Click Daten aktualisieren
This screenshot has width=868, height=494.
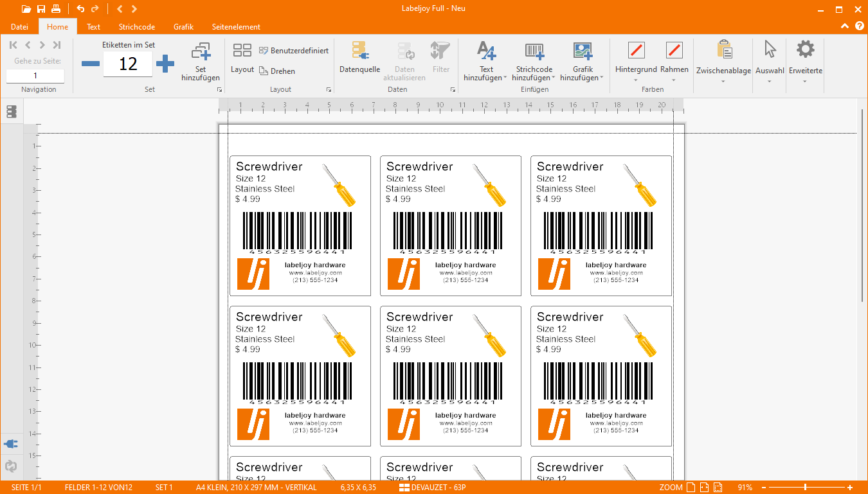click(x=404, y=62)
